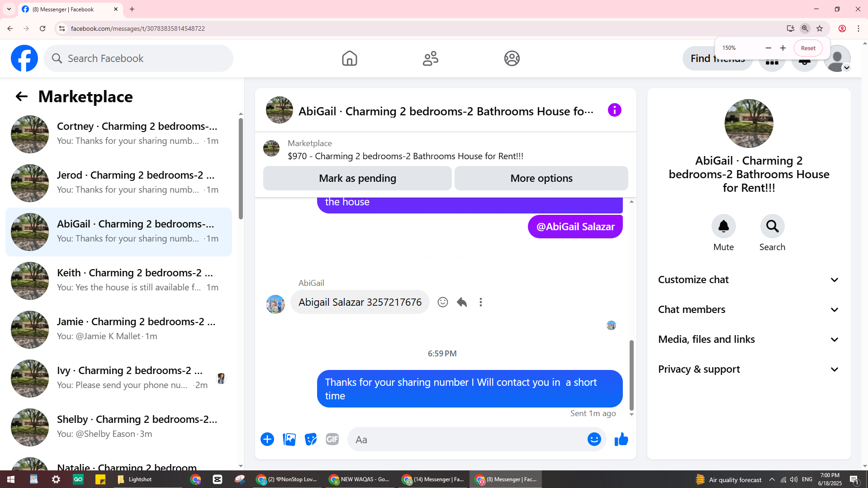868x488 pixels.
Task: Expand Media, files and links section
Action: coord(749,340)
